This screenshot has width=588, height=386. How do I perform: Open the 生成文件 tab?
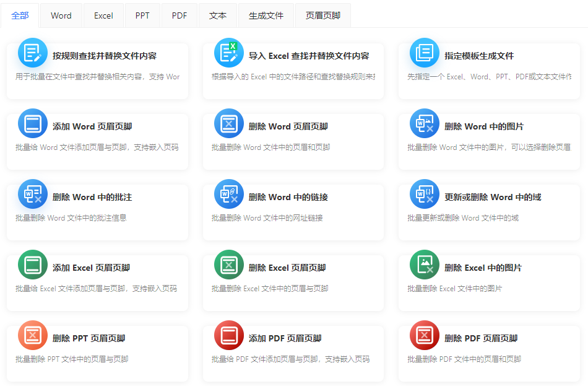pyautogui.click(x=266, y=15)
